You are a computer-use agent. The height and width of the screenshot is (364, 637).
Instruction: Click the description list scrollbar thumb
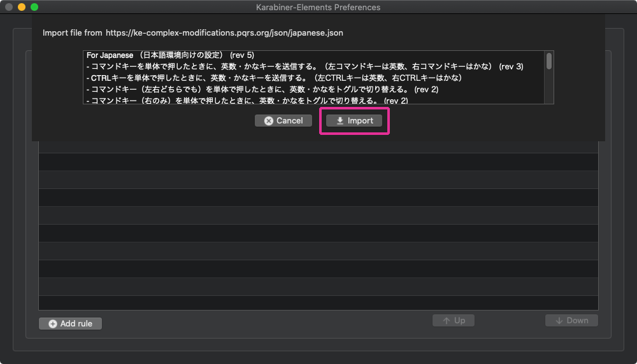(549, 61)
